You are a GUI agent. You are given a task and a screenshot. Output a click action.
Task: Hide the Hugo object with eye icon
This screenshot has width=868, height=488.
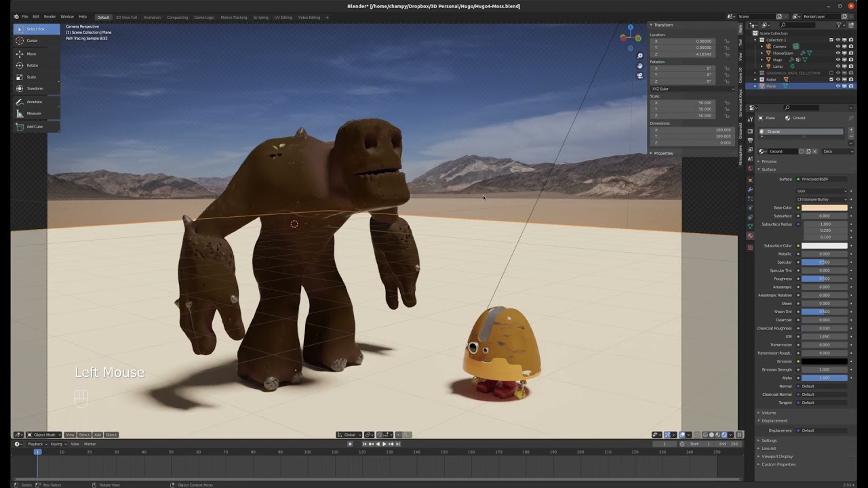838,60
